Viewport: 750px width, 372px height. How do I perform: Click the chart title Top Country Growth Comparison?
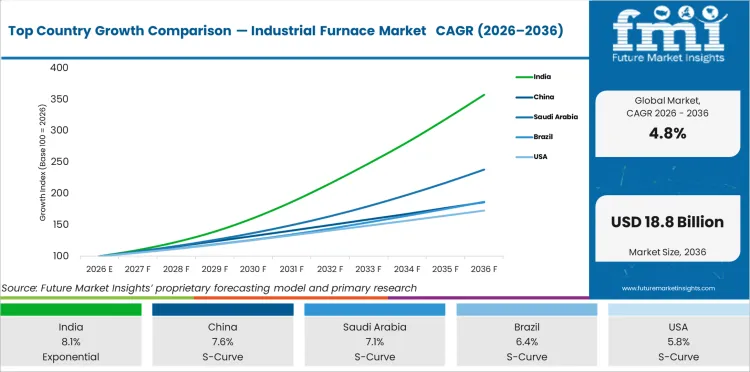[x=286, y=31]
